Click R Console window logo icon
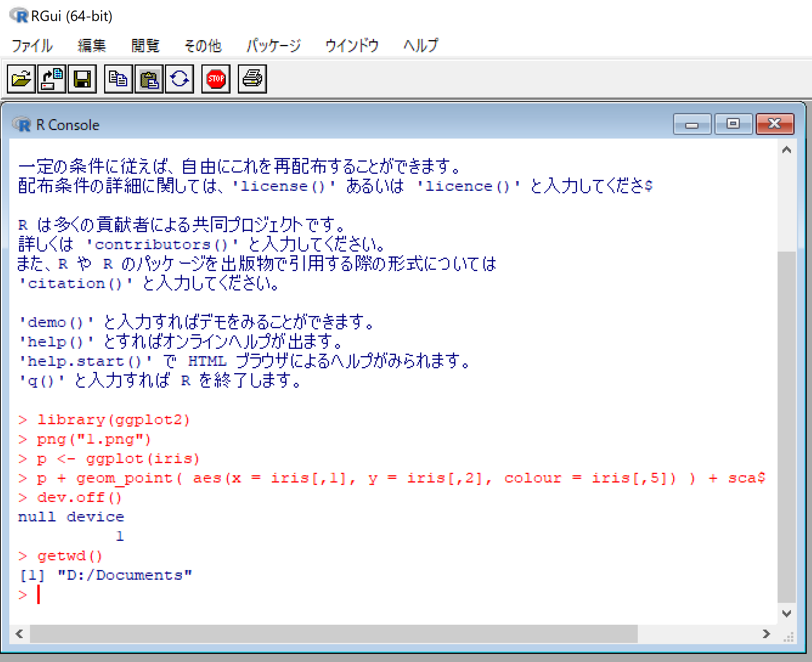The height and width of the screenshot is (662, 812). pos(21,124)
